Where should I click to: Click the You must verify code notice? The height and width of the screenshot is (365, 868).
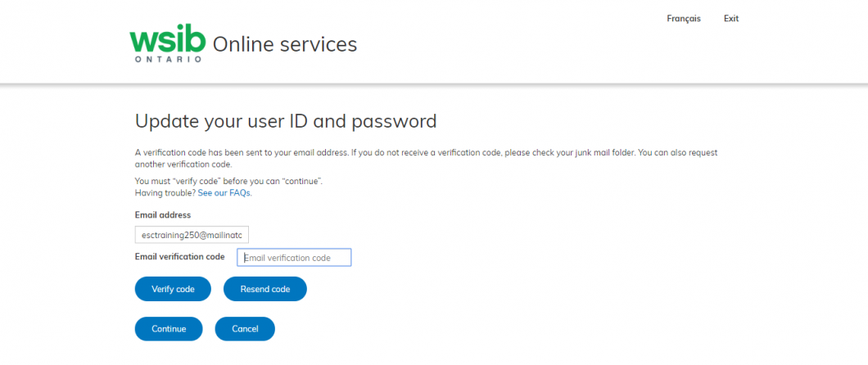228,181
